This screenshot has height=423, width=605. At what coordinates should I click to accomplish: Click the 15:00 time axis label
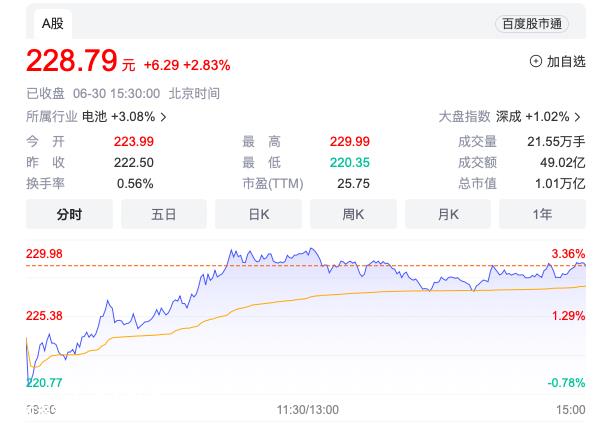570,409
